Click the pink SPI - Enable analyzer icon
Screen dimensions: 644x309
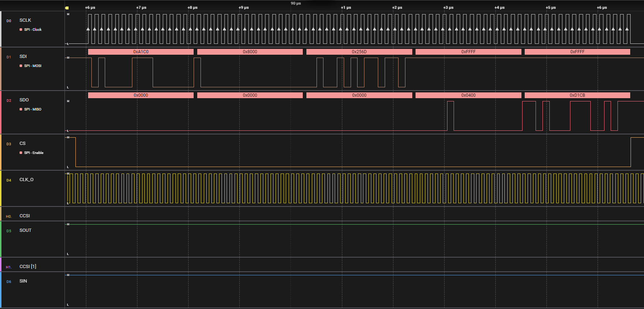pyautogui.click(x=21, y=153)
